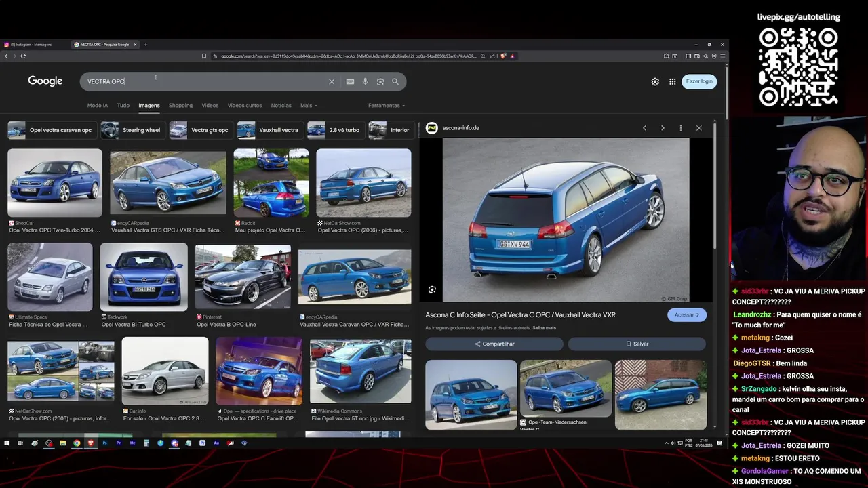
Task: Reload the page in the browser
Action: (x=23, y=56)
